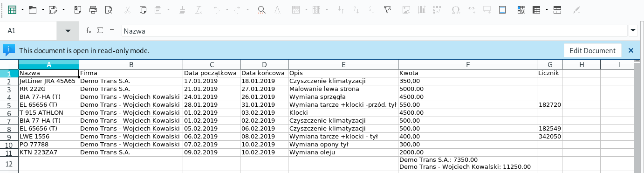Expand the Open recent files dropdown arrow
Viewport: 644px width, 173px height.
tap(43, 9)
